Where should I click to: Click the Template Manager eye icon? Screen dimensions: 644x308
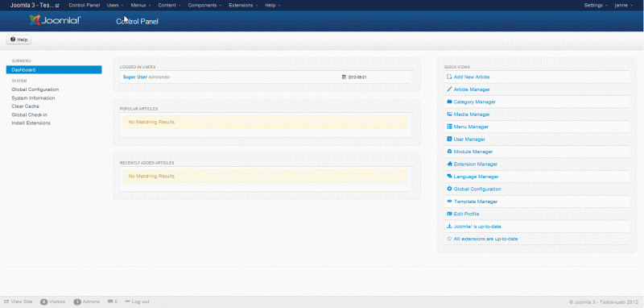coord(449,202)
